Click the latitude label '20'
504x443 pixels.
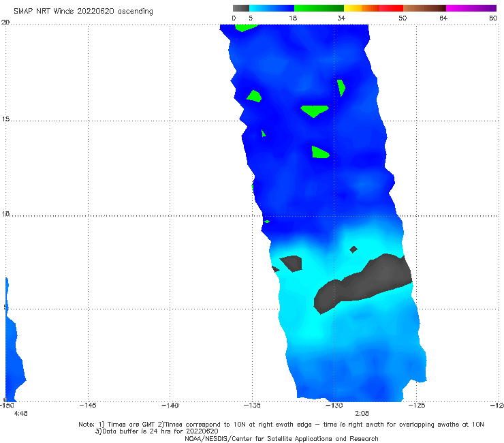point(5,22)
